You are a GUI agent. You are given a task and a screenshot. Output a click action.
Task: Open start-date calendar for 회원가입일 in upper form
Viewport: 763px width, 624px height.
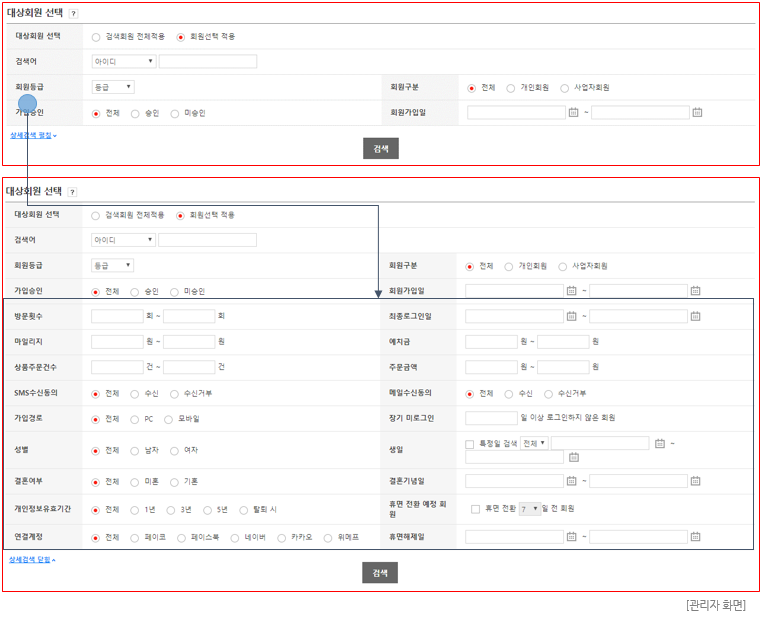click(x=573, y=112)
